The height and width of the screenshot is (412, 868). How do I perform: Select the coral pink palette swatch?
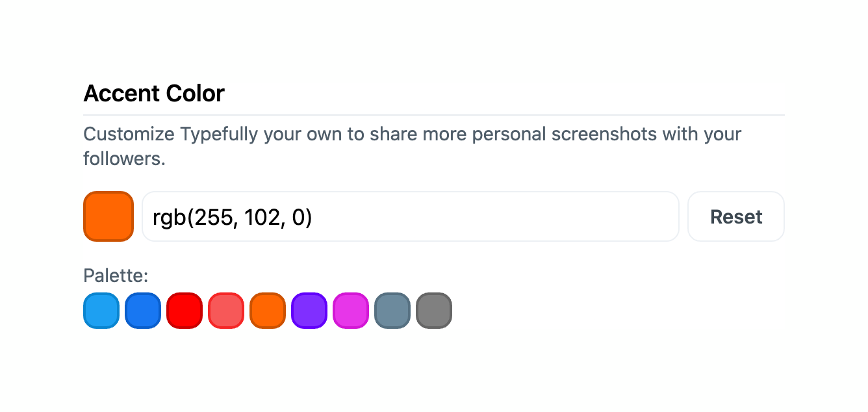(x=226, y=311)
